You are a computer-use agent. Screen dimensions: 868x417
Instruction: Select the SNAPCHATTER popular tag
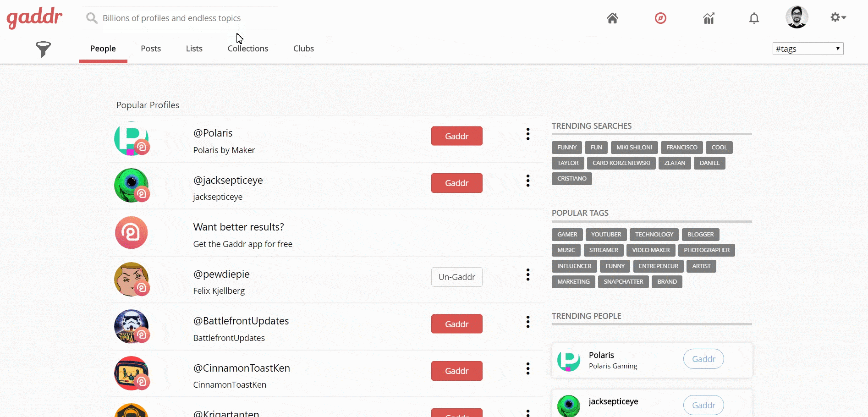[x=623, y=282]
